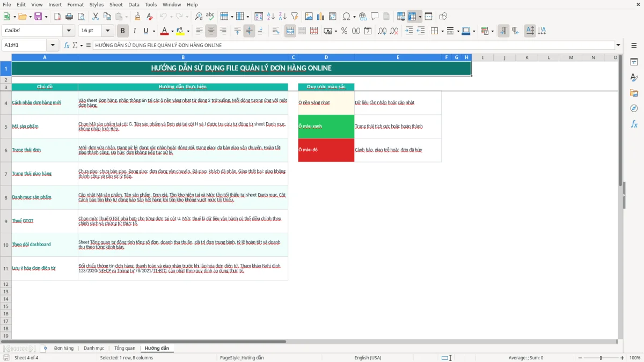This screenshot has height=362, width=644.
Task: Toggle Underline formatting
Action: pyautogui.click(x=146, y=31)
